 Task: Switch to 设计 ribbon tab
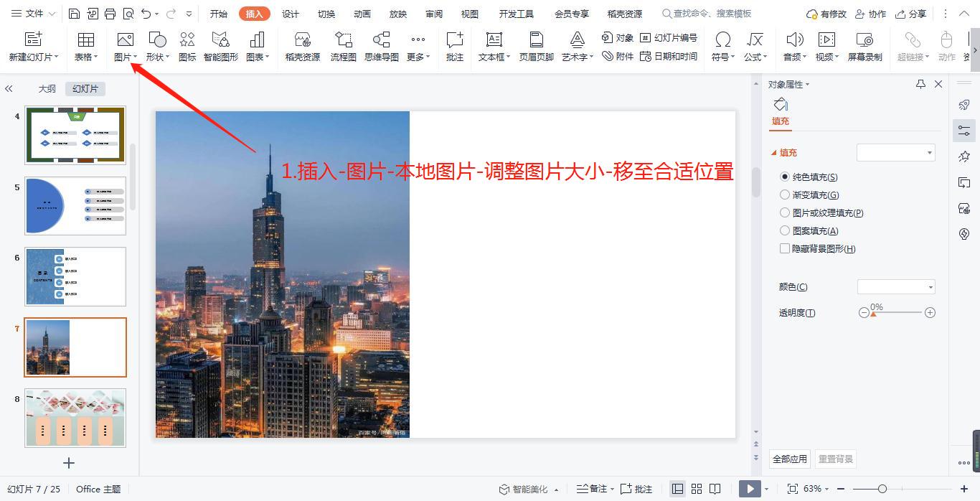291,14
